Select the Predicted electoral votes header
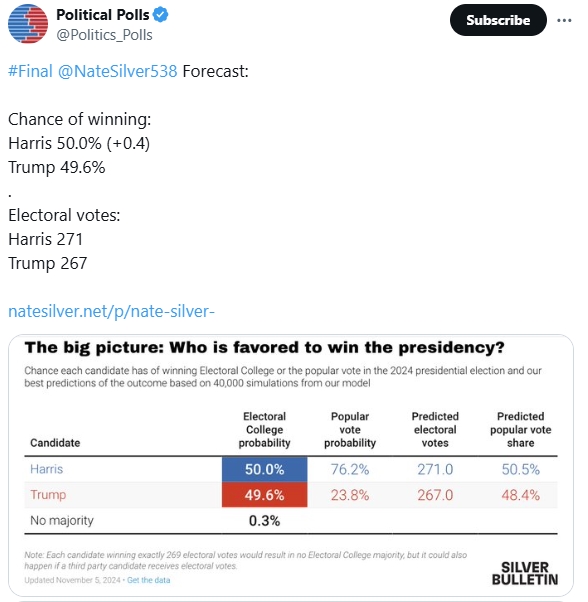The image size is (588, 602). [x=435, y=430]
